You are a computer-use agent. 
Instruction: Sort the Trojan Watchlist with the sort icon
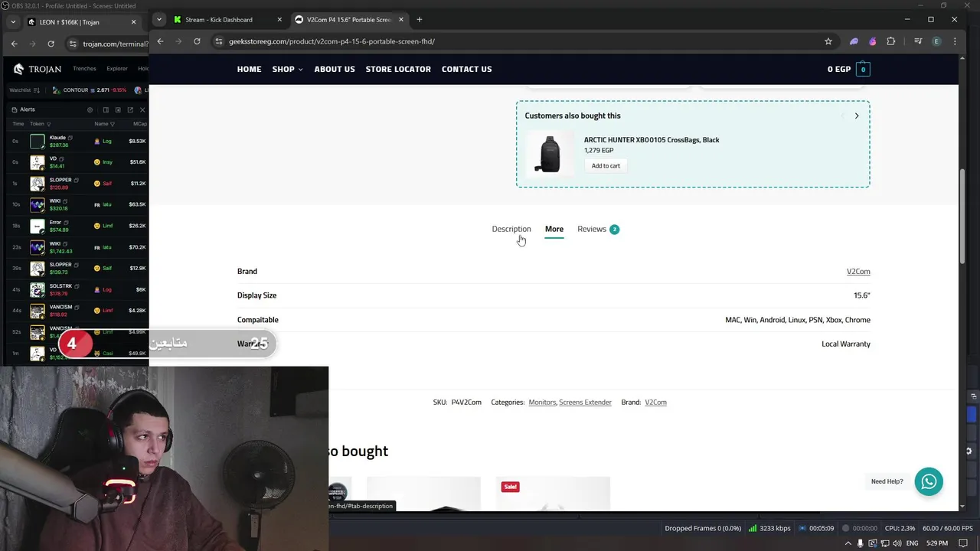(38, 90)
